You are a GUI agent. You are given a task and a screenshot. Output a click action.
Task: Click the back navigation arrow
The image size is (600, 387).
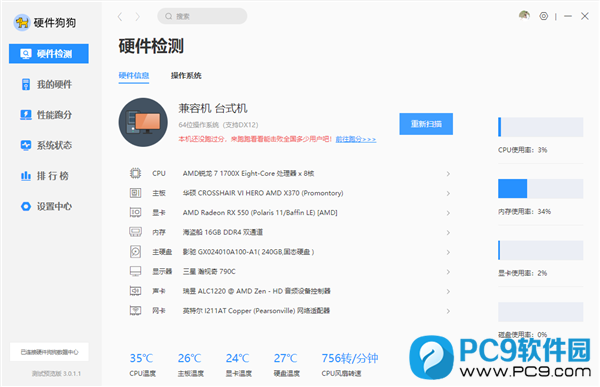tap(120, 16)
